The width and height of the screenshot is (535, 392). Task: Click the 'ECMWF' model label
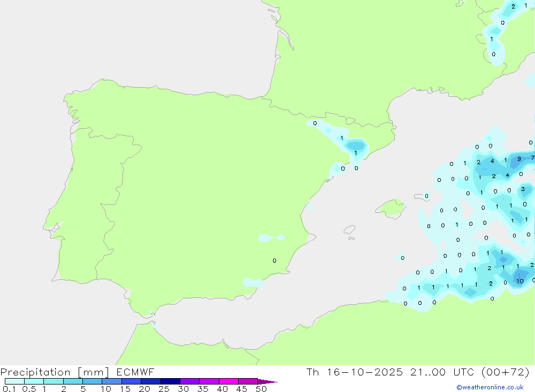[135, 372]
